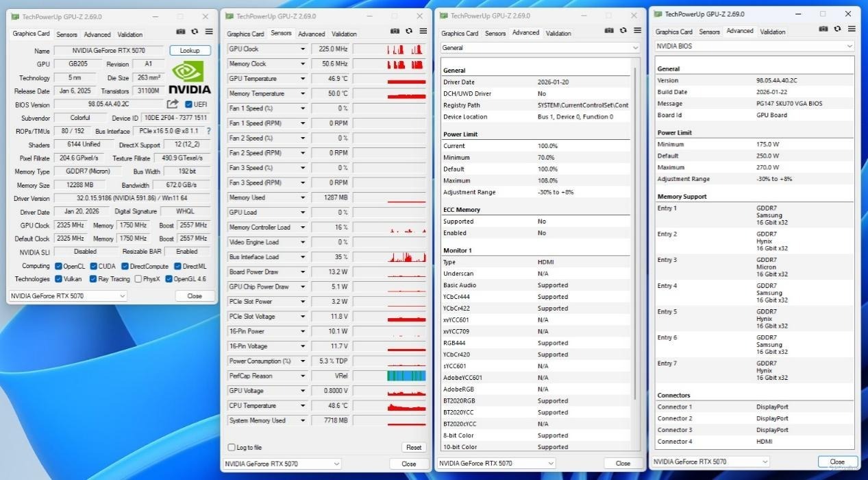
Task: Toggle the DirectML checkbox
Action: [x=177, y=266]
